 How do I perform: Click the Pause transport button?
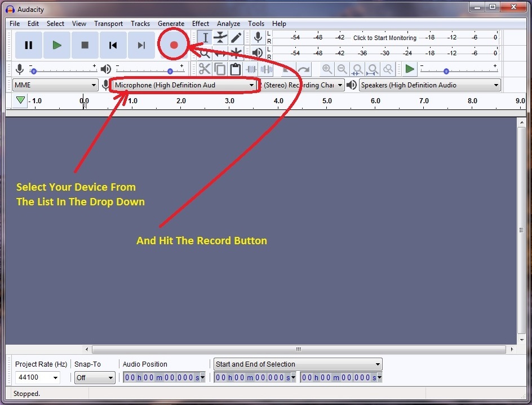[29, 45]
